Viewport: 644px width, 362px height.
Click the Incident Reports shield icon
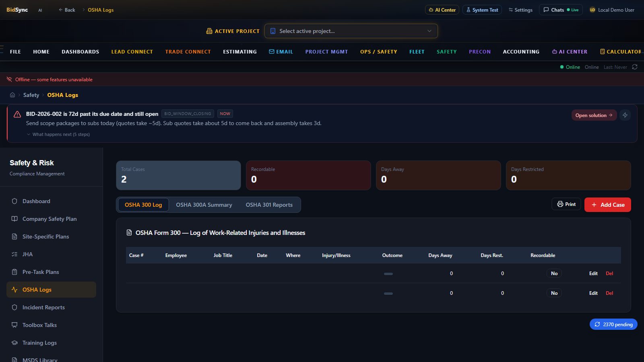pos(14,307)
